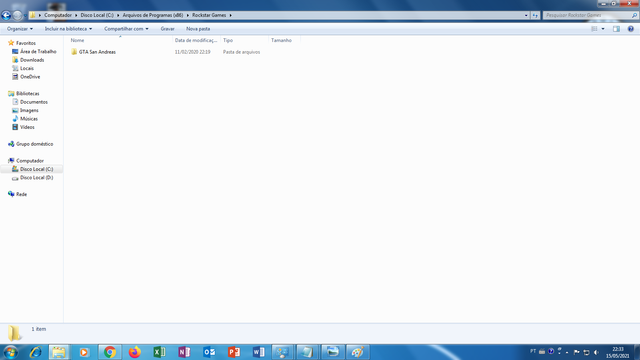Click the Pasta de arquivos type cell
640x360 pixels.
click(x=241, y=52)
